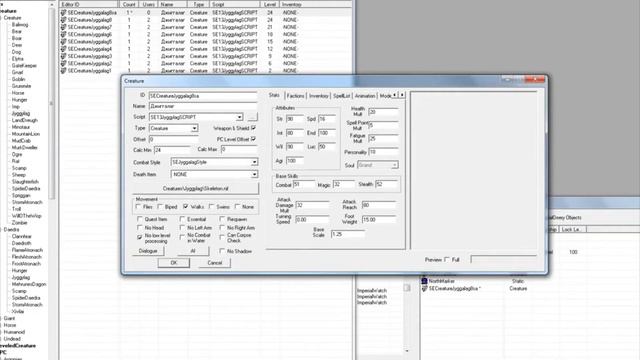This screenshot has width=640, height=360.
Task: Check the No Head checkbox
Action: pyautogui.click(x=140, y=228)
